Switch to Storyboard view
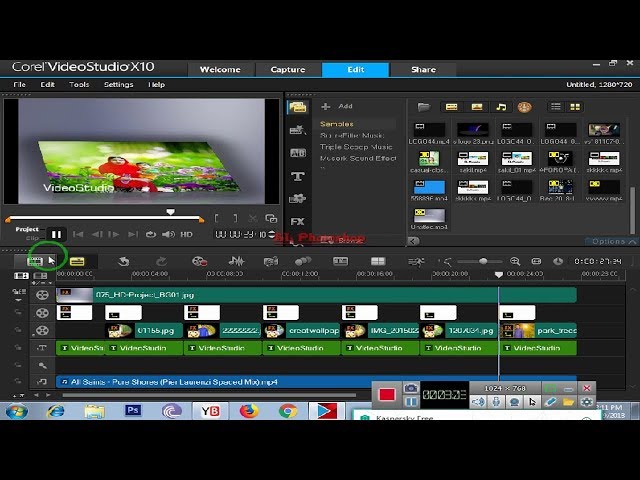 (35, 261)
